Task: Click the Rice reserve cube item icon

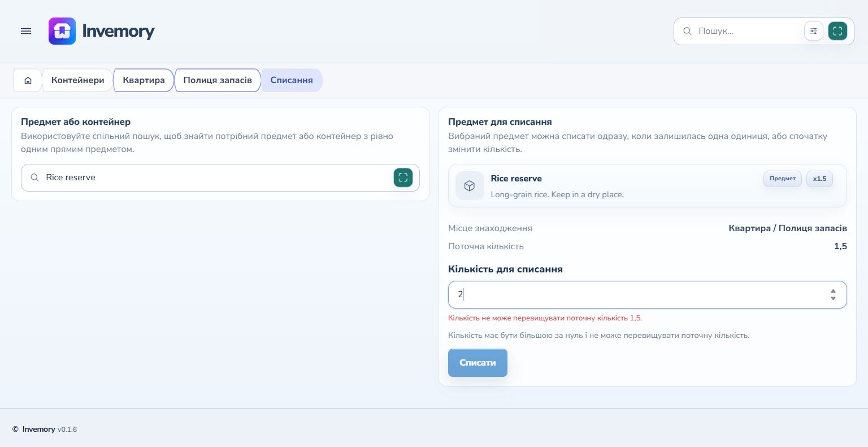Action: tap(470, 186)
